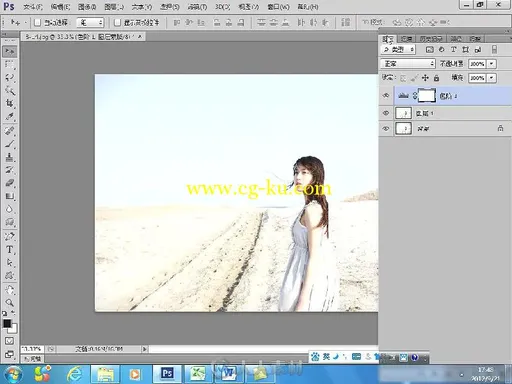
Task: Hide the Levels adjustment layer via eye icon
Action: pos(386,96)
